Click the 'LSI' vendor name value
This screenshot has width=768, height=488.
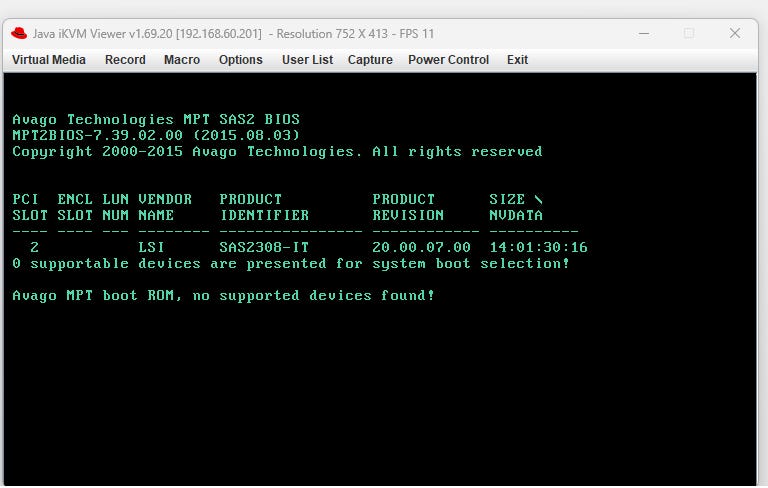151,247
